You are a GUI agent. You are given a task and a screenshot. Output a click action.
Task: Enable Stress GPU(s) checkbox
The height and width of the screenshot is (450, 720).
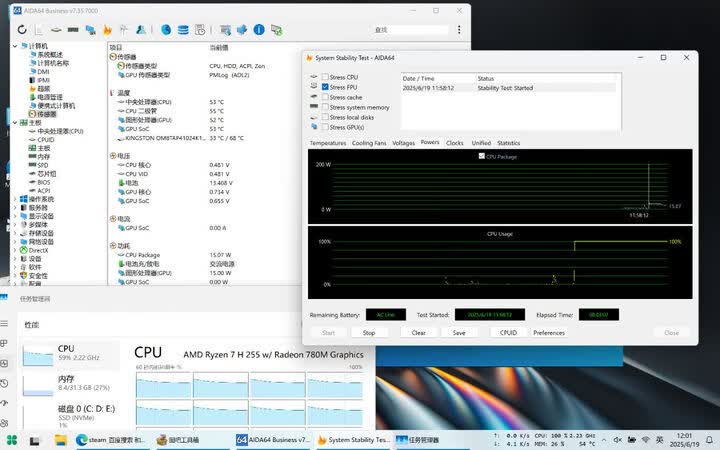tap(325, 127)
